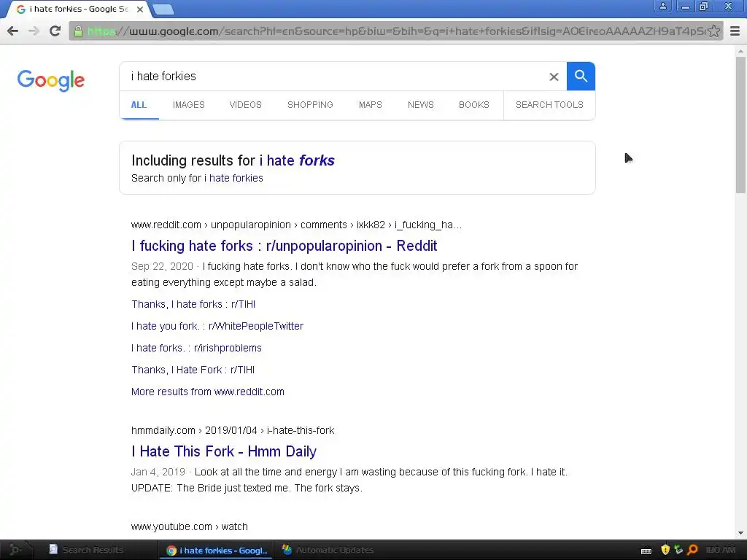The image size is (747, 560).
Task: Open the Chrome hamburger menu
Action: (735, 31)
